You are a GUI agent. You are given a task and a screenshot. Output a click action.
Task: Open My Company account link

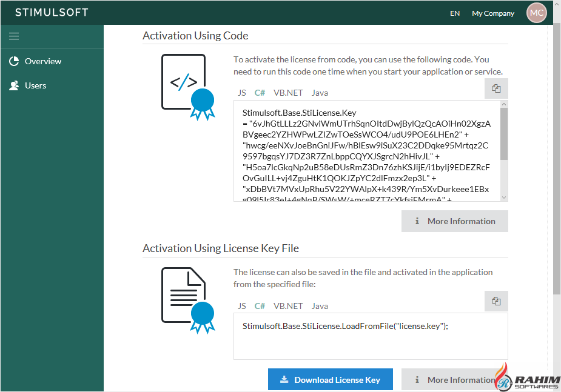(493, 13)
